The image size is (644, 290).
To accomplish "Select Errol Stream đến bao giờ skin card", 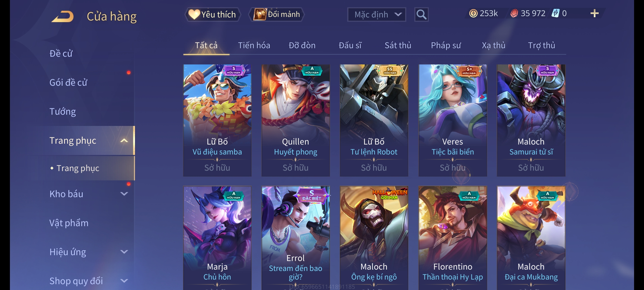I will (296, 238).
